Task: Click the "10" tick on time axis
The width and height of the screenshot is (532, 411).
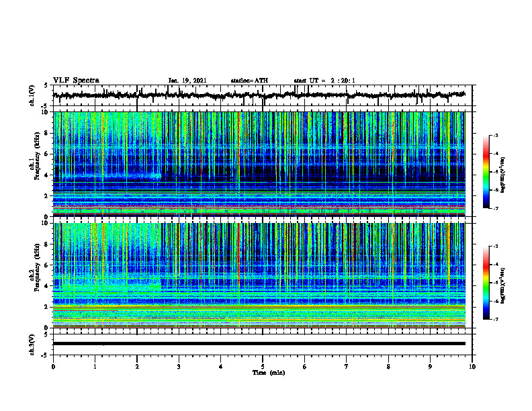Action: point(472,367)
